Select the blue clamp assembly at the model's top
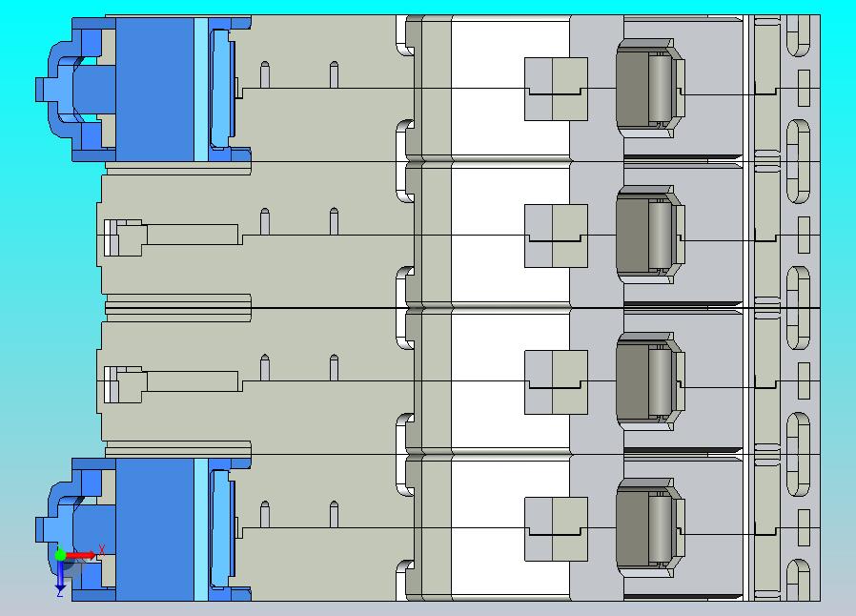The image size is (856, 616). coord(143,89)
